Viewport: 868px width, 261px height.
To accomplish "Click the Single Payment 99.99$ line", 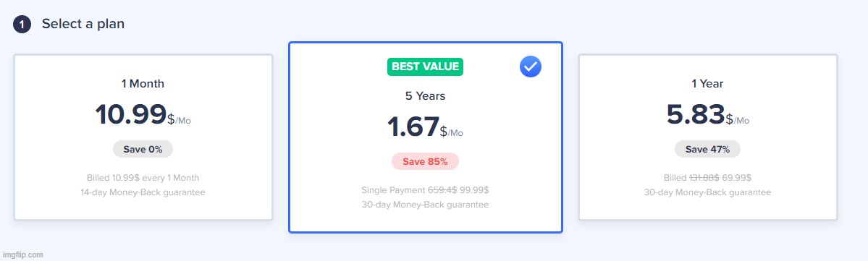I will coord(425,190).
